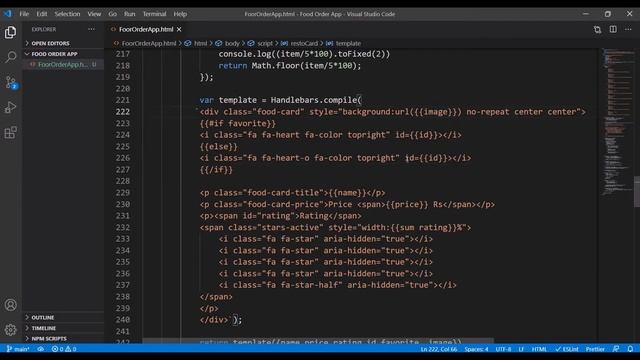Open the Terminal menu
This screenshot has height=360, width=640.
click(154, 14)
